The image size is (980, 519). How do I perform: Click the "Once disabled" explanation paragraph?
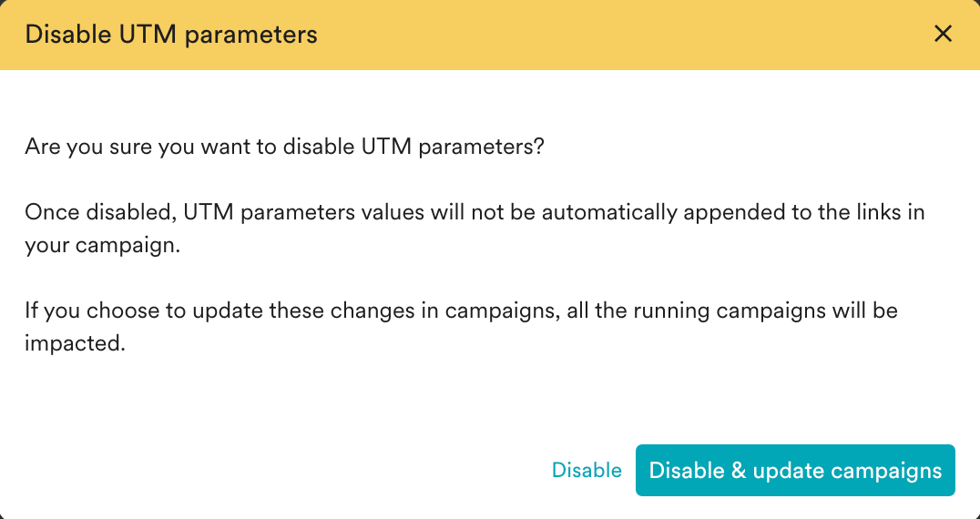(475, 229)
